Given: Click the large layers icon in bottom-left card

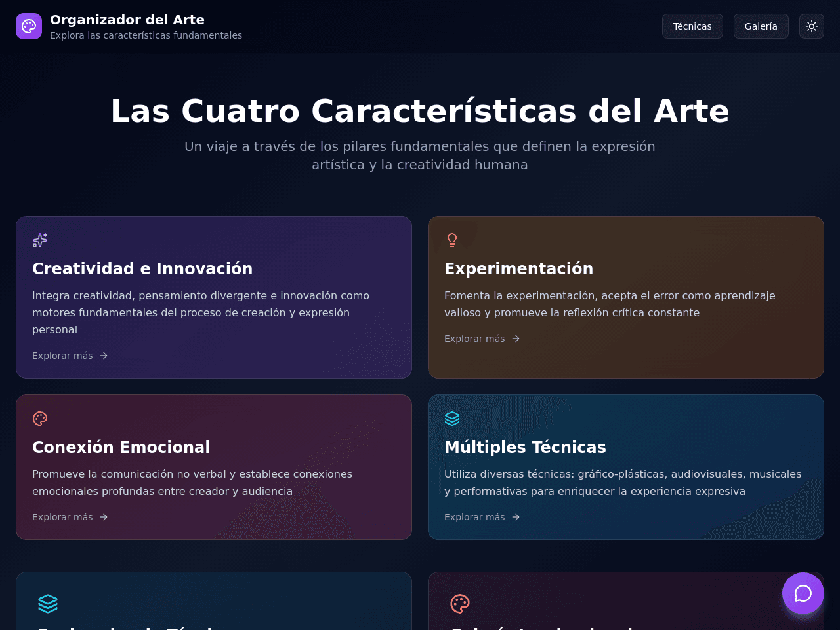Looking at the screenshot, I should [x=48, y=604].
